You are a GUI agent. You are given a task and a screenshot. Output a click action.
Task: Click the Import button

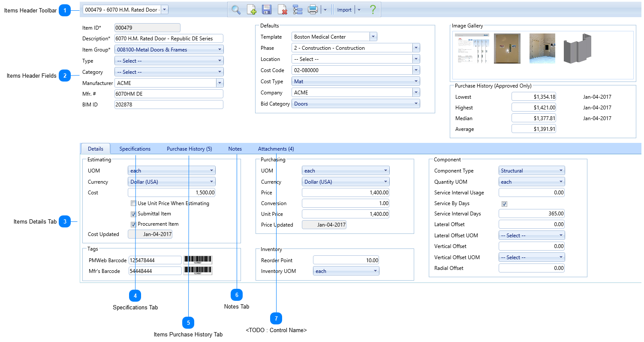(x=344, y=10)
